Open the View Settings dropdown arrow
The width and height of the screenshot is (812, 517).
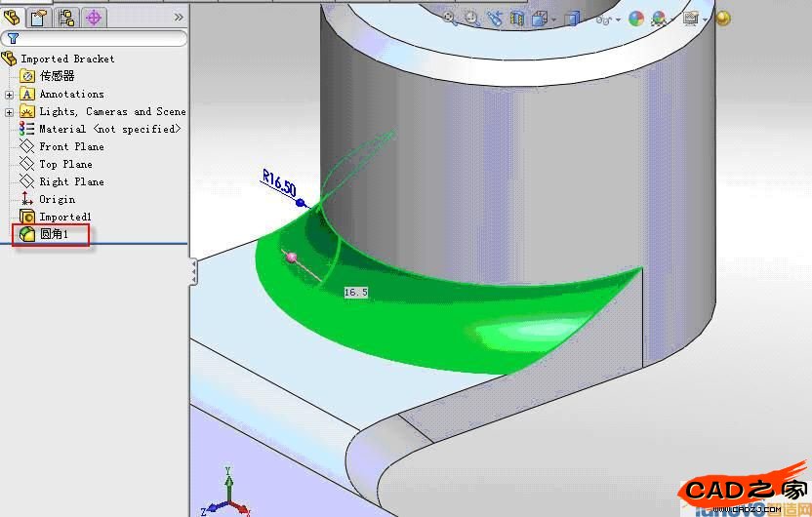click(706, 20)
